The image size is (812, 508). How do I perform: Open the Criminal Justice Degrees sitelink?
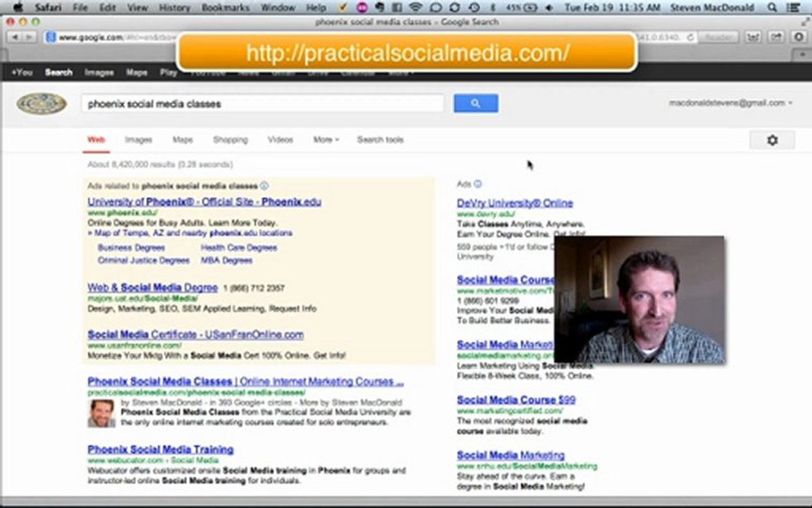(x=144, y=260)
